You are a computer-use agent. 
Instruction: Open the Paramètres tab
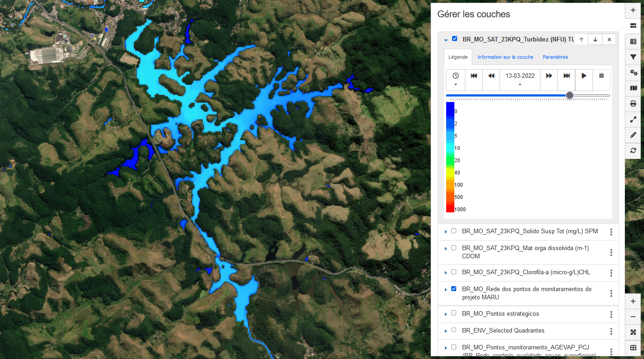click(555, 57)
